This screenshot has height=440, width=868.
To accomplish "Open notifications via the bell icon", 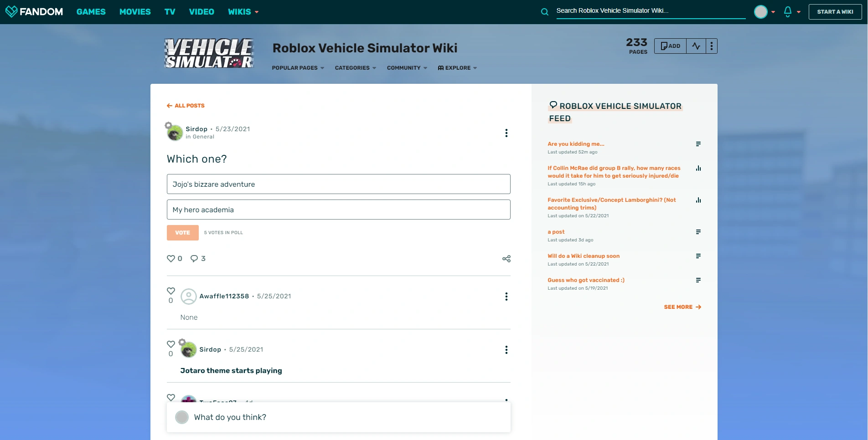I will (787, 12).
